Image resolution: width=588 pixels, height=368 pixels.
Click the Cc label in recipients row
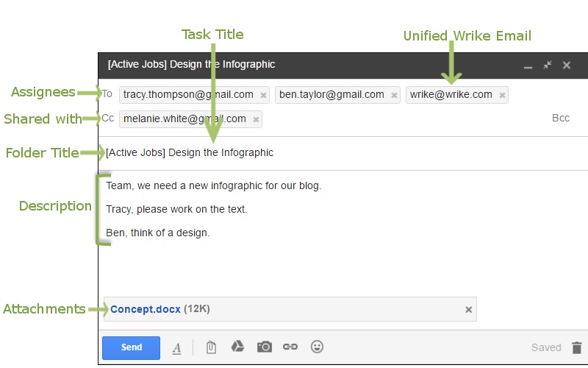[108, 118]
